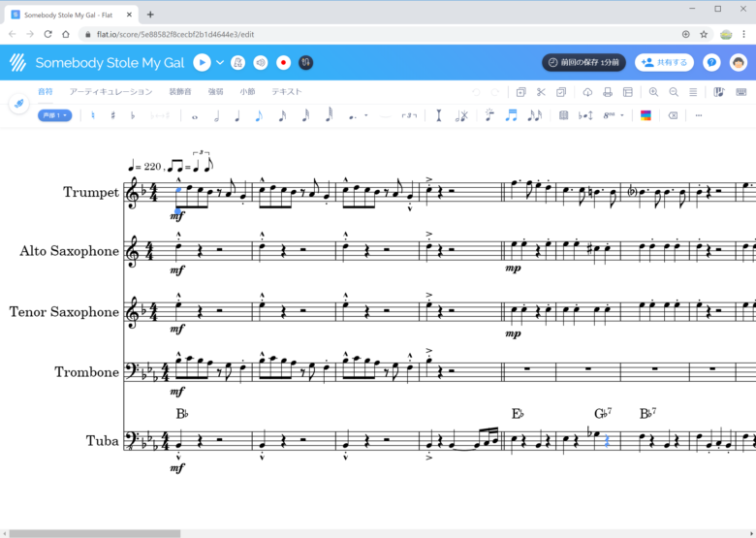
Task: Toggle the triplet tuplet tool
Action: pyautogui.click(x=409, y=115)
